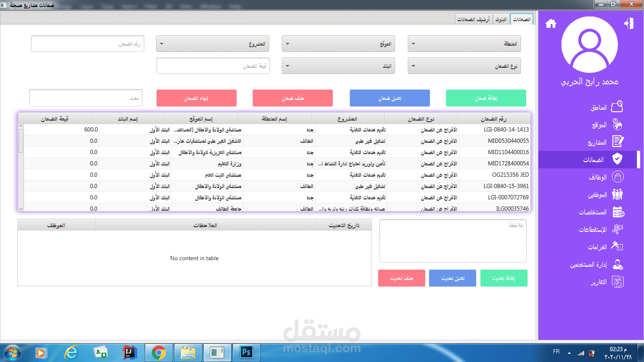Open Photoshop from the taskbar
Viewport: 644px width, 362px height.
[247, 352]
